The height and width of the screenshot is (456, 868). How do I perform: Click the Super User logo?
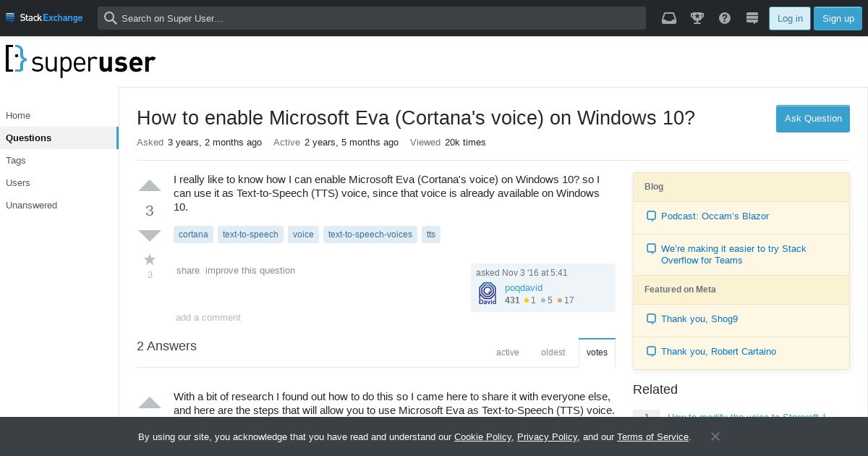pos(80,61)
